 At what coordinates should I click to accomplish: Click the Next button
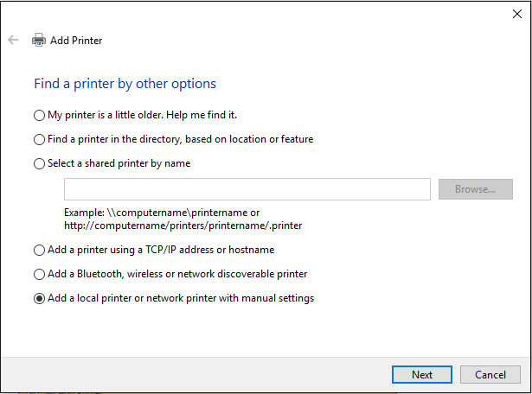pyautogui.click(x=422, y=374)
